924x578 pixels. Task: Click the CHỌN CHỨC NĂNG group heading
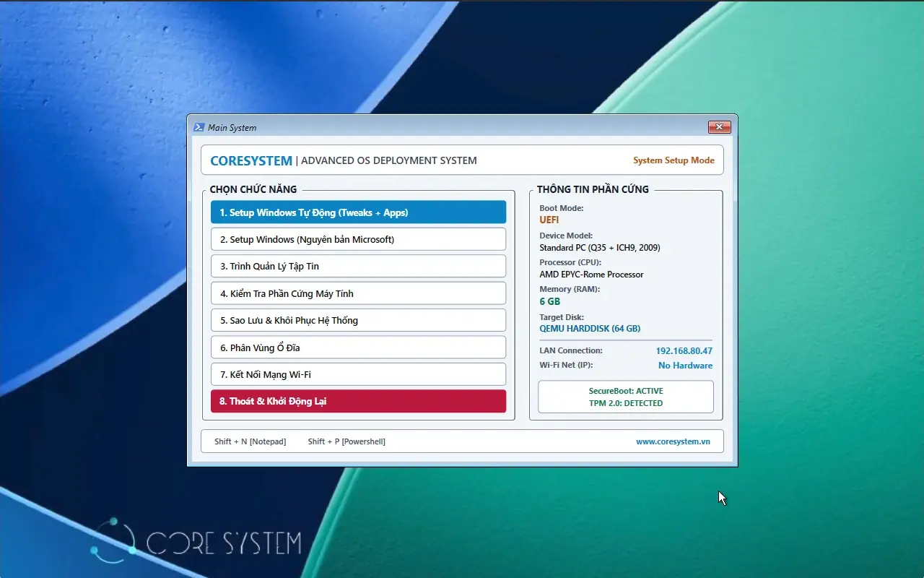tap(253, 189)
